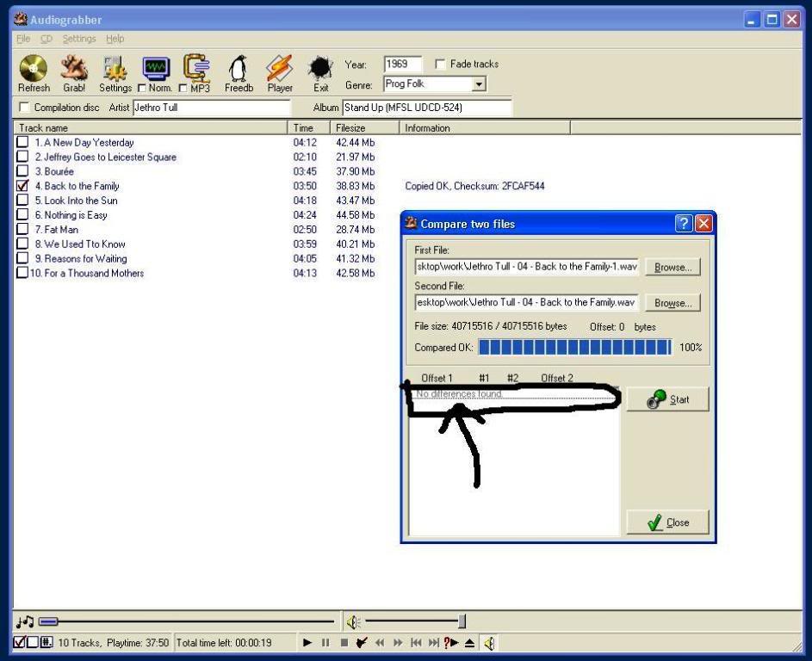Select the track name 'Reasons for Waiting'
812x661 pixels.
[x=85, y=258]
